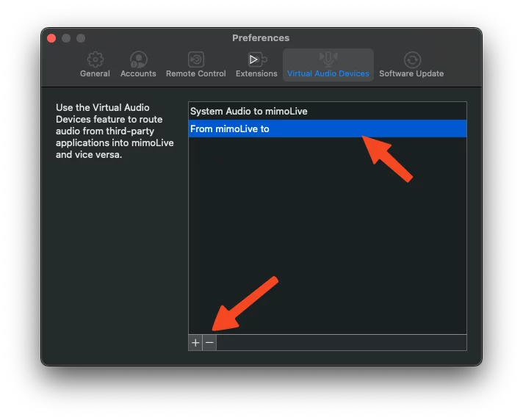Select System Audio to mimoLive row
This screenshot has height=420, width=523.
[327, 112]
